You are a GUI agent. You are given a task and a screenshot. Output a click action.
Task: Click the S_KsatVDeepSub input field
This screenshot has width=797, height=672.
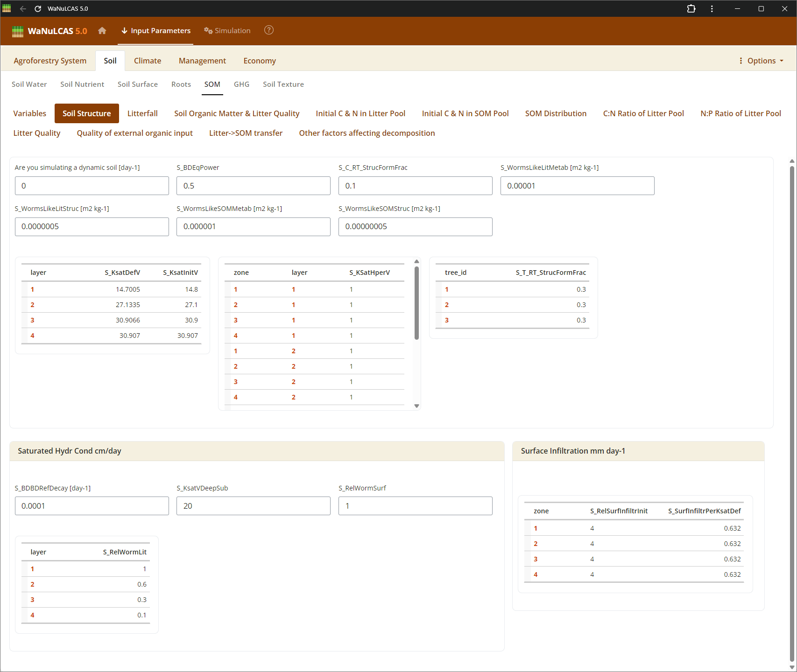point(253,506)
